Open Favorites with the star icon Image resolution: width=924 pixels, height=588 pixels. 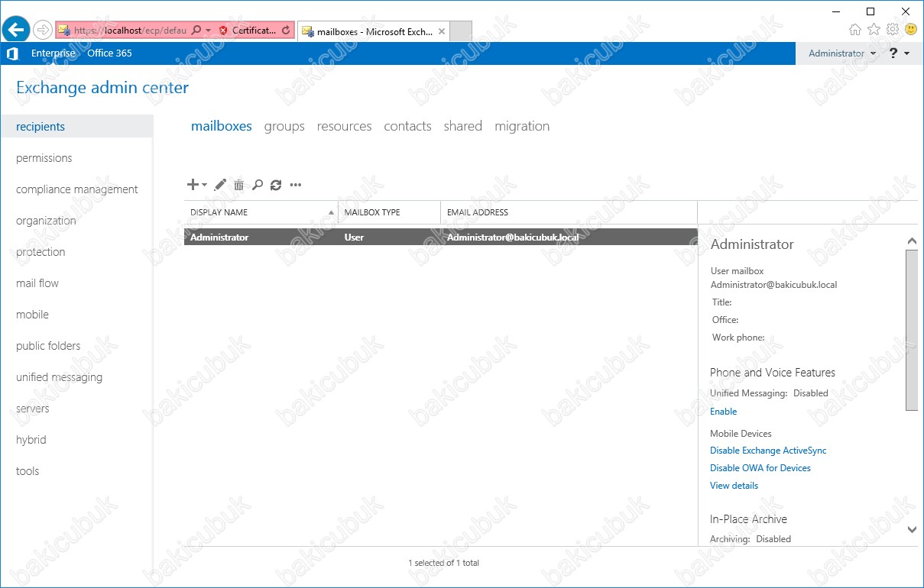pyautogui.click(x=874, y=30)
